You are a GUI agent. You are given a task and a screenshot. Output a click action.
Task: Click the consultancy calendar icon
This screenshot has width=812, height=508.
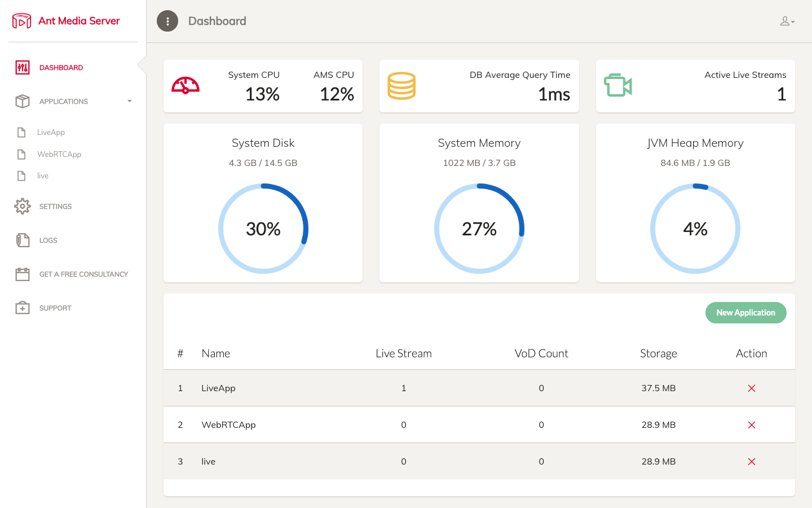pos(23,274)
